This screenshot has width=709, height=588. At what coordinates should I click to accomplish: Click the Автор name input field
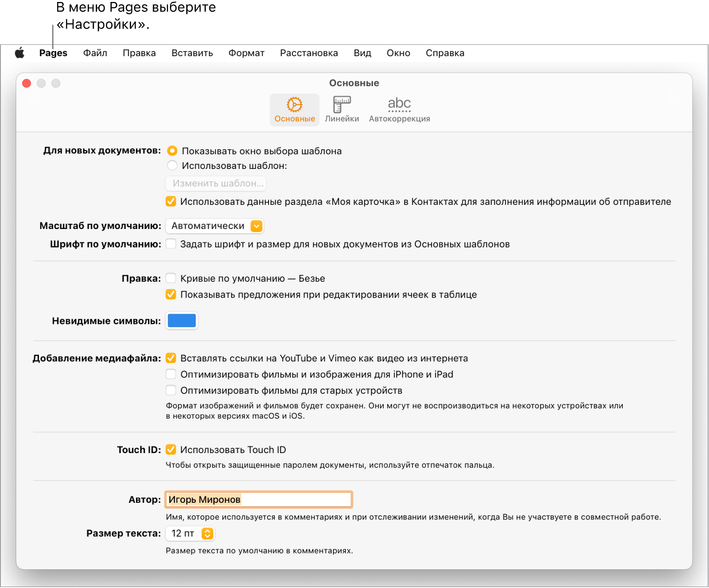(x=259, y=499)
